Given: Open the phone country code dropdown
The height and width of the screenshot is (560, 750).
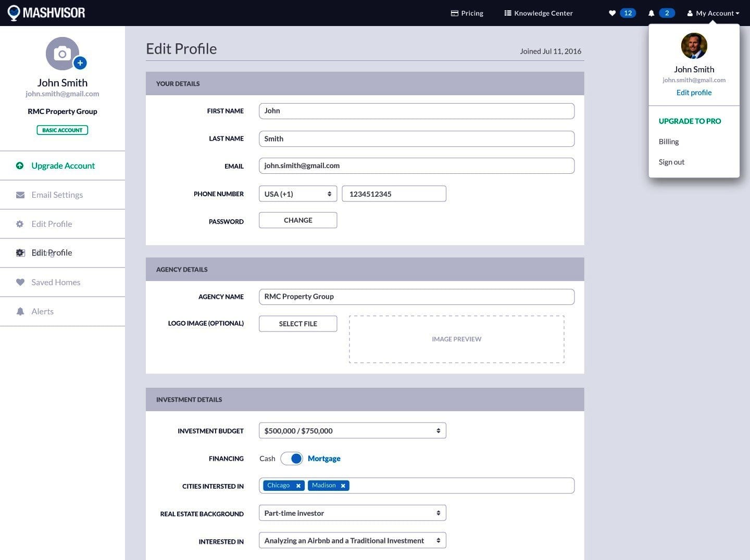Looking at the screenshot, I should pos(297,194).
